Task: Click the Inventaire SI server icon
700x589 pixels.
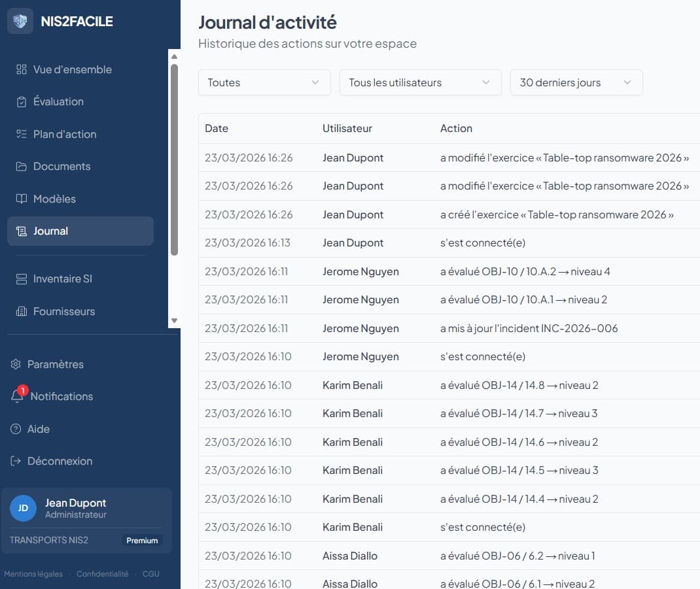Action: coord(22,279)
